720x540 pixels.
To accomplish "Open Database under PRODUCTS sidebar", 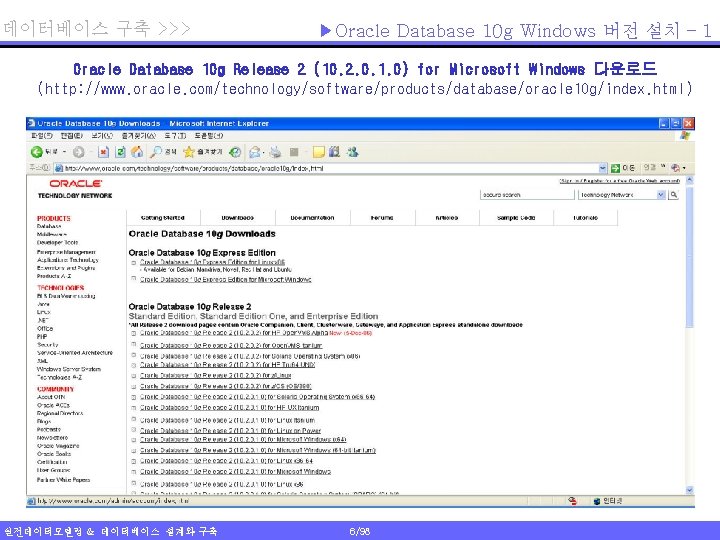I will click(49, 226).
